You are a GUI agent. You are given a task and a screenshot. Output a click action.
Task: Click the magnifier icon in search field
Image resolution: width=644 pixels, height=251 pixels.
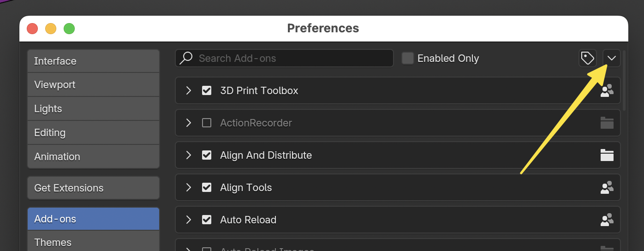[186, 58]
